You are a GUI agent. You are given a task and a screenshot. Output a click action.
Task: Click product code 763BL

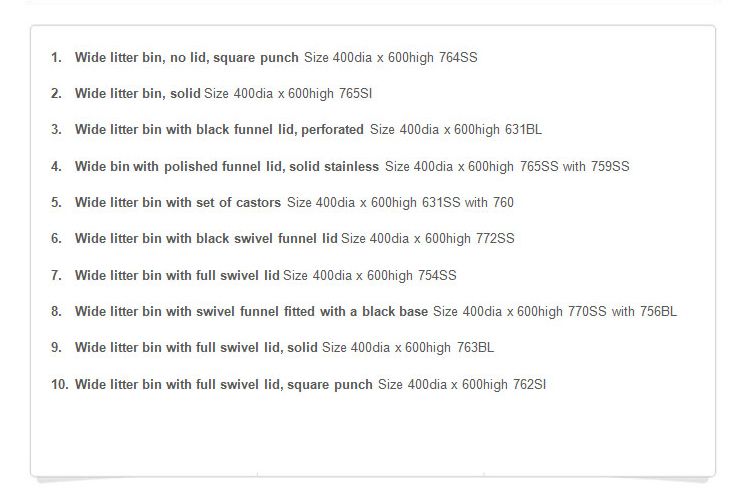(475, 347)
